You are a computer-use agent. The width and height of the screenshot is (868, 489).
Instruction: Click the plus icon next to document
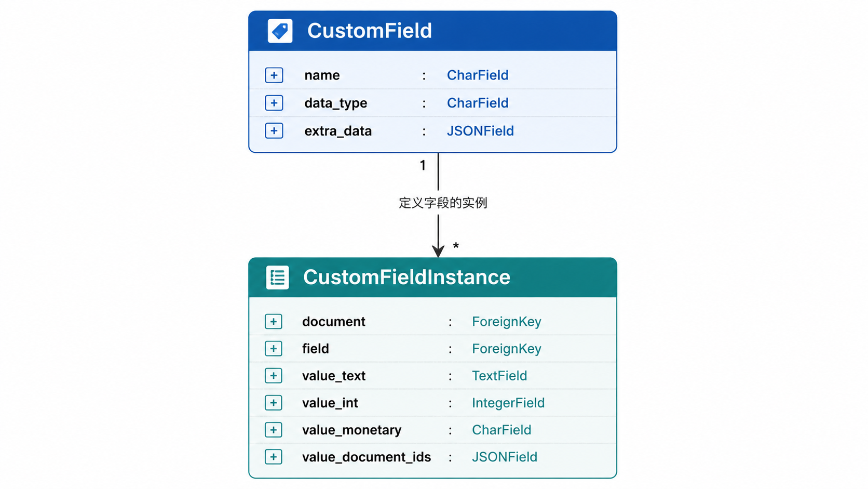tap(274, 322)
